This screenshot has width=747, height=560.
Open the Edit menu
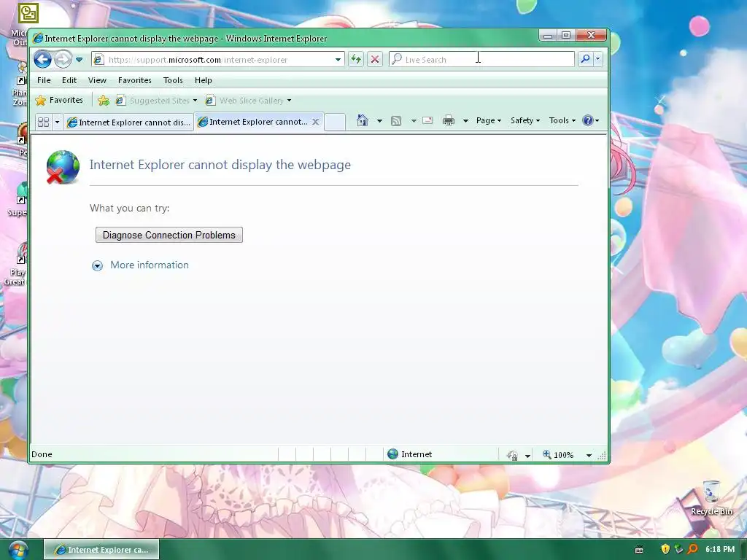(x=69, y=80)
